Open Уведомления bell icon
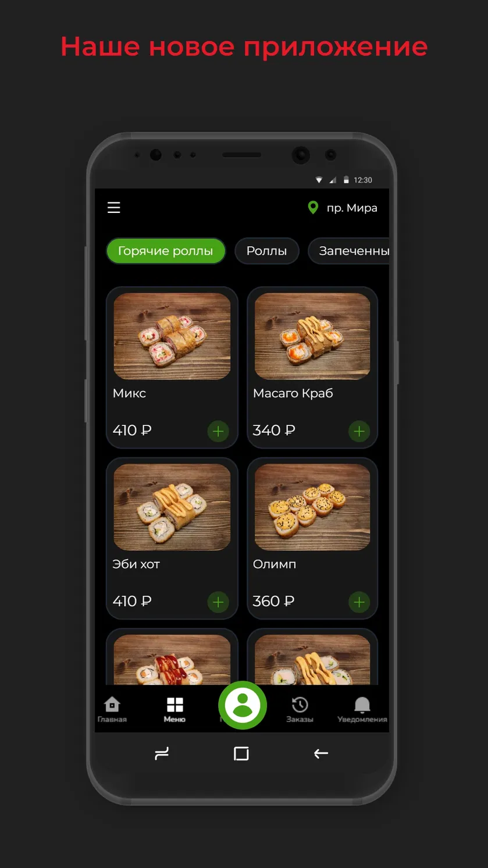This screenshot has height=868, width=488. [x=362, y=709]
